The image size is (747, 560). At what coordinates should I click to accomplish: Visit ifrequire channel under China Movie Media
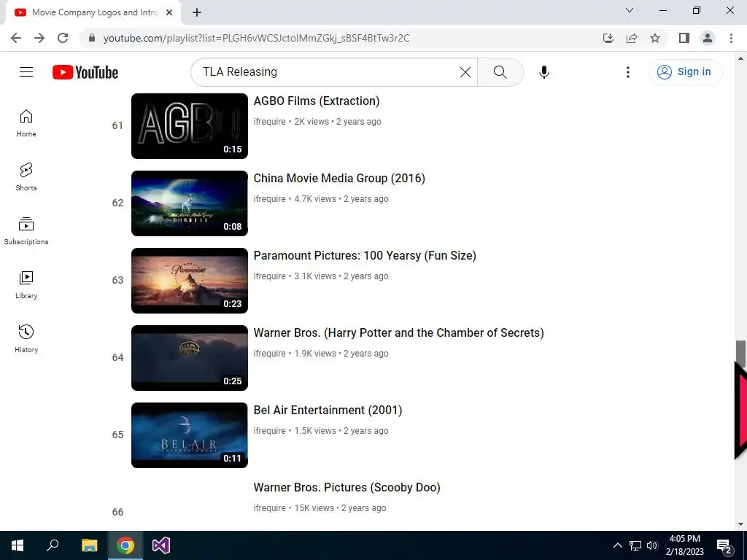270,199
